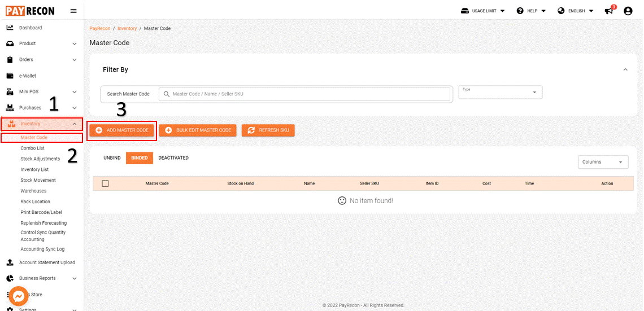Expand the Mini POS menu chevron
644x311 pixels.
tap(75, 92)
